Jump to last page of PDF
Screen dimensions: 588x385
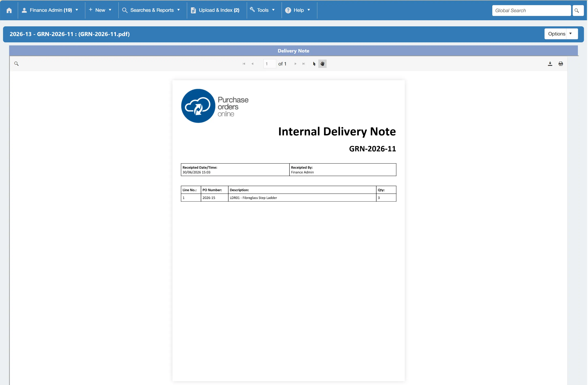[x=304, y=64]
